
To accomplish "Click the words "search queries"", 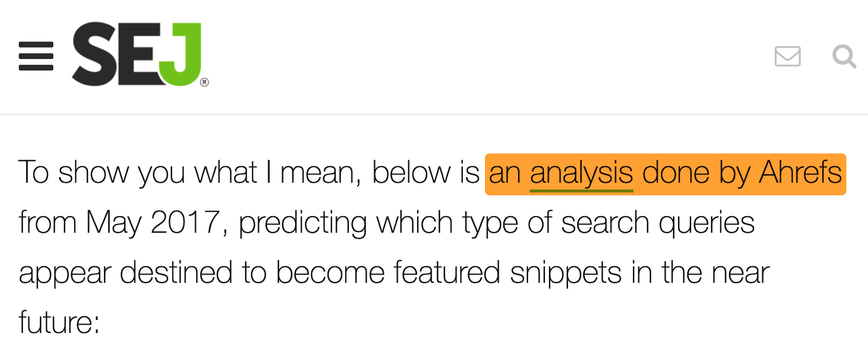I will tap(658, 223).
